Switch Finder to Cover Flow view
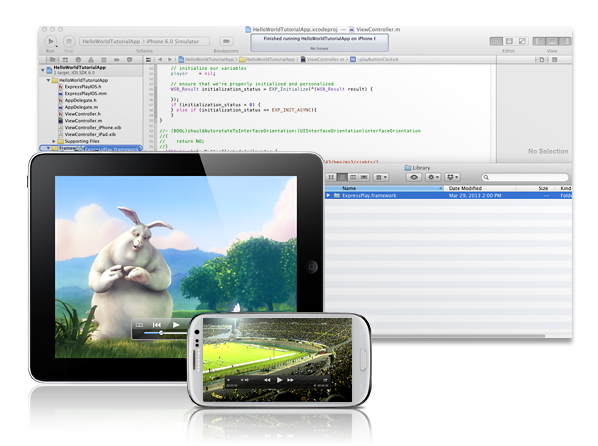598x446 pixels. (364, 177)
